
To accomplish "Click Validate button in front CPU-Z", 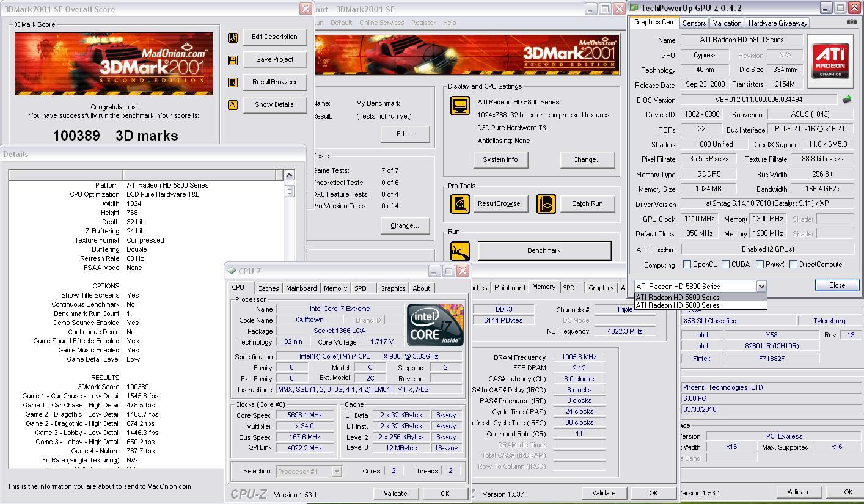I will (x=395, y=494).
